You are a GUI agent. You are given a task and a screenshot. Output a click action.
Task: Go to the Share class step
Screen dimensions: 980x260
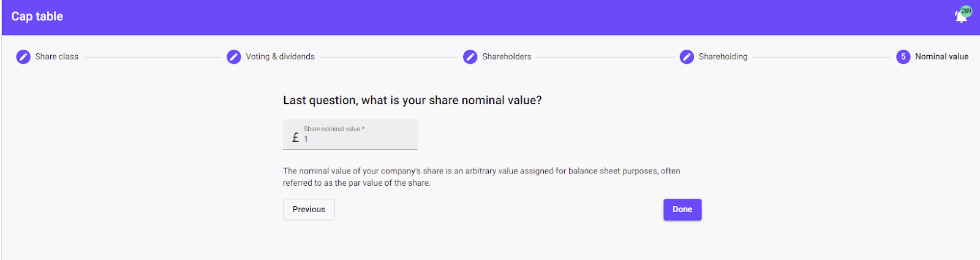pos(57,56)
